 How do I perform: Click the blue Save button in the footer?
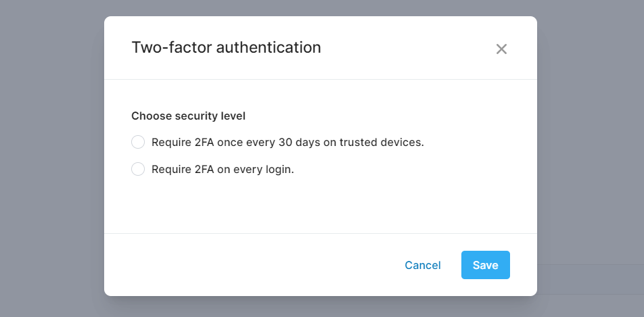485,265
